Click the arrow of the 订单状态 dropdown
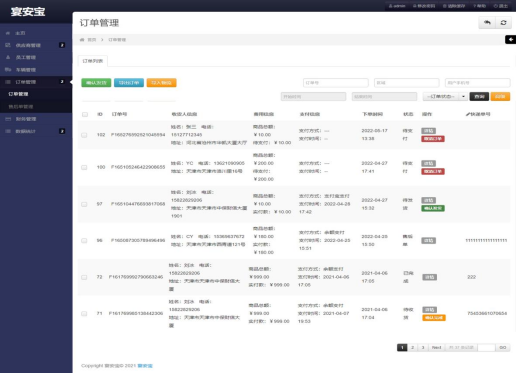This screenshot has height=373, width=516. pos(463,96)
